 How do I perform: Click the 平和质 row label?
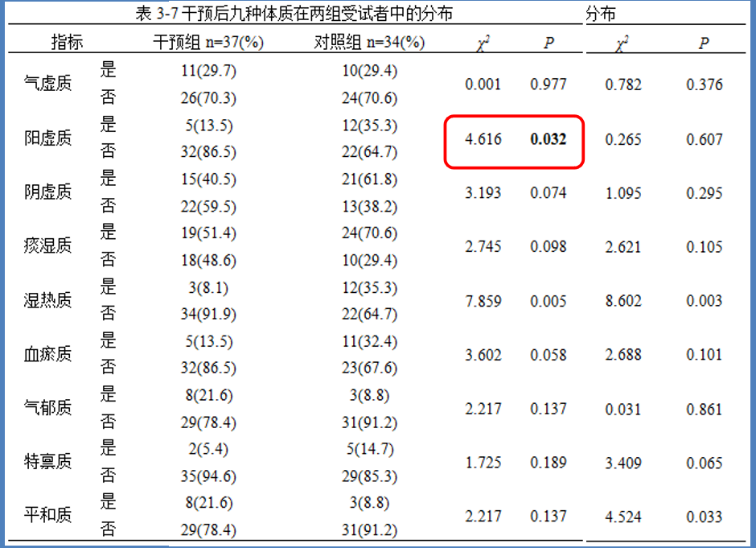point(48,516)
